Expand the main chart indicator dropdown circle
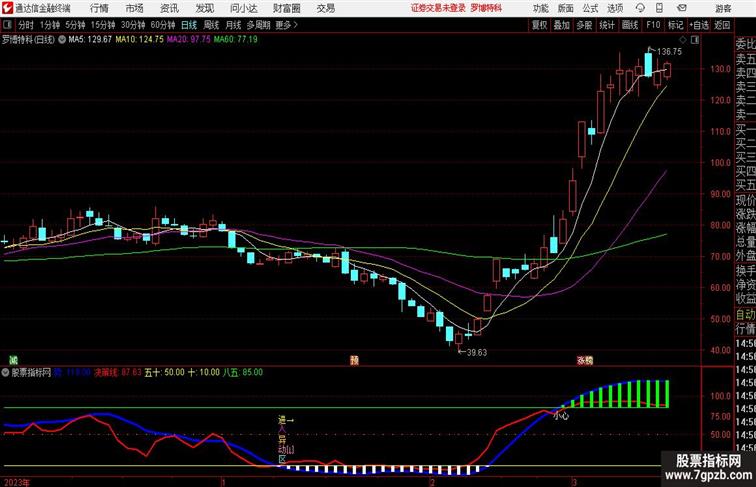Image resolution: width=756 pixels, height=487 pixels. pos(62,40)
